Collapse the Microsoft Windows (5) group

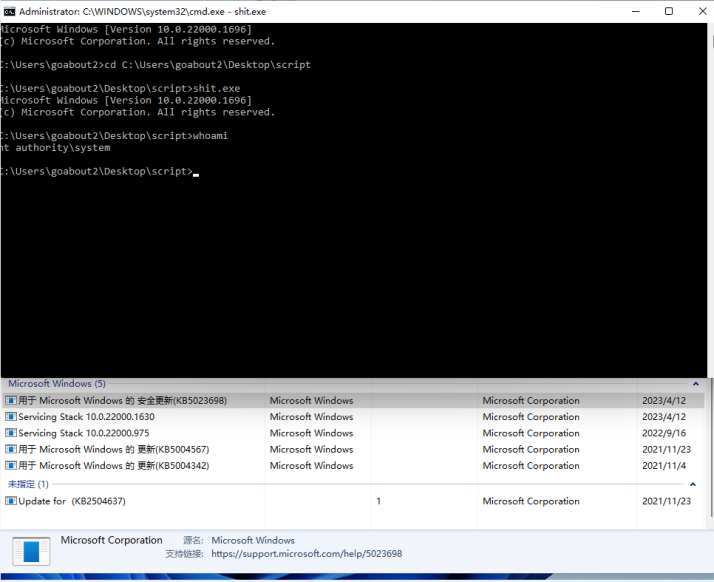click(x=696, y=384)
